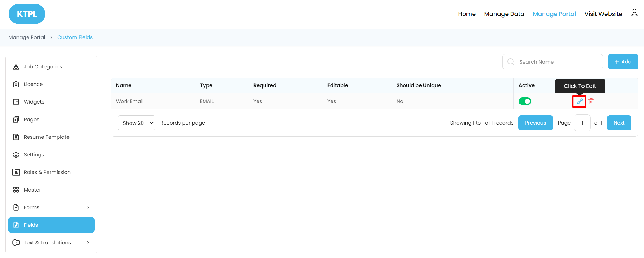Go to Home in top navigation
This screenshot has height=258, width=644.
467,14
